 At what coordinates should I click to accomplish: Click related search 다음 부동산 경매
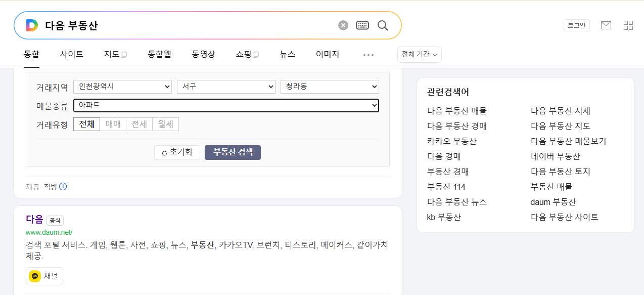pyautogui.click(x=457, y=126)
